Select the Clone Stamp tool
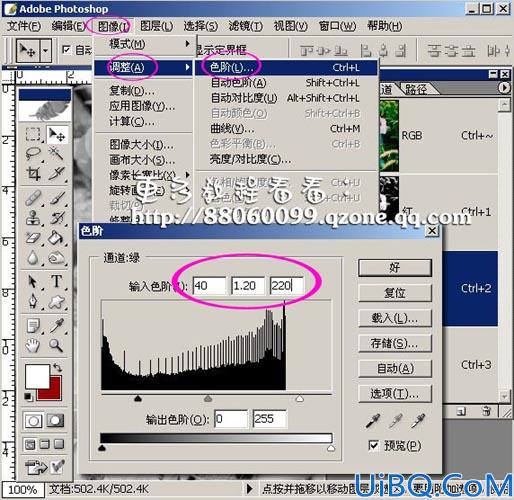The height and width of the screenshot is (500, 514). click(33, 218)
